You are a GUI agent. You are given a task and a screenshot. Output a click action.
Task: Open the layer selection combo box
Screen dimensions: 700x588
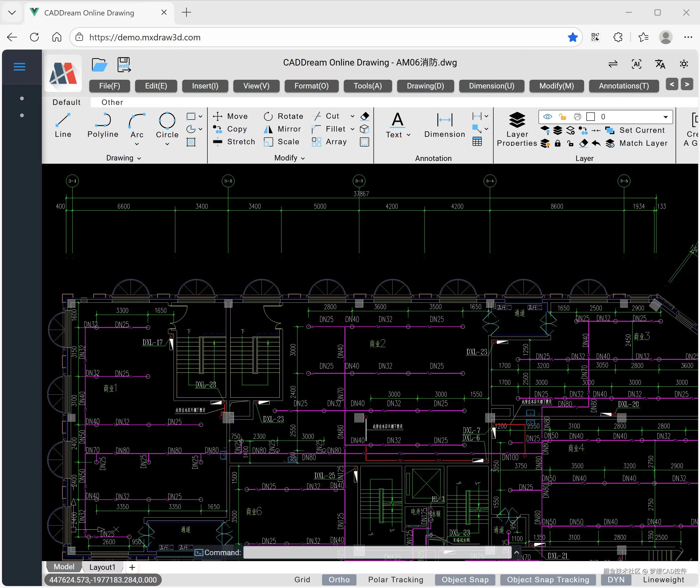665,117
